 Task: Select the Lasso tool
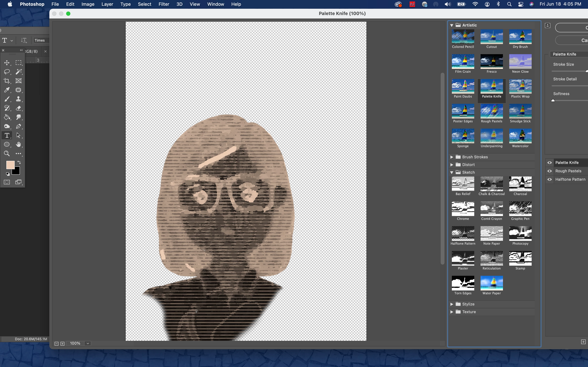coord(7,72)
